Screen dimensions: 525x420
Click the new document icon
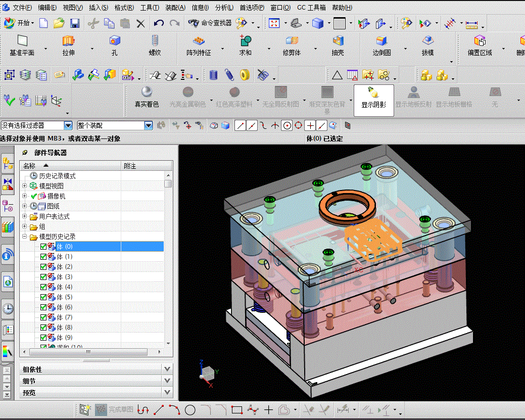(x=43, y=23)
